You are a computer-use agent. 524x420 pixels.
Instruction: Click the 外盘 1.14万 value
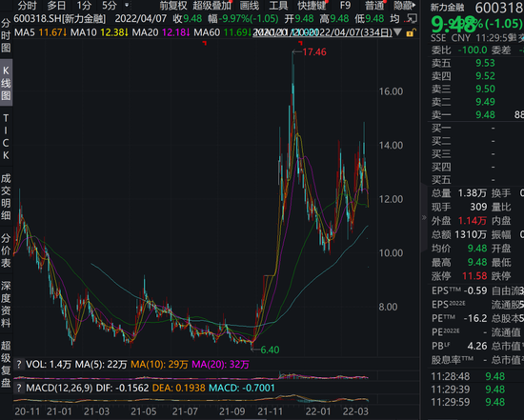473,221
